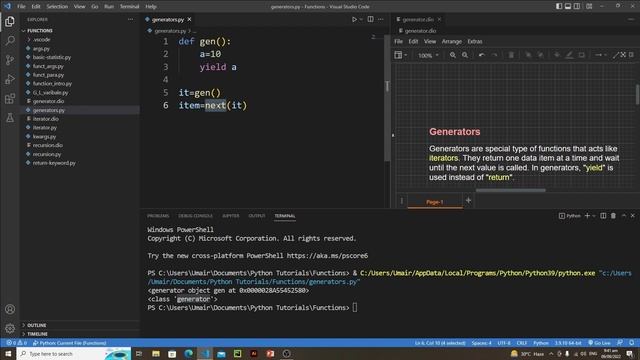The height and width of the screenshot is (360, 640).
Task: Open run options dropdown arrow
Action: pos(361,19)
